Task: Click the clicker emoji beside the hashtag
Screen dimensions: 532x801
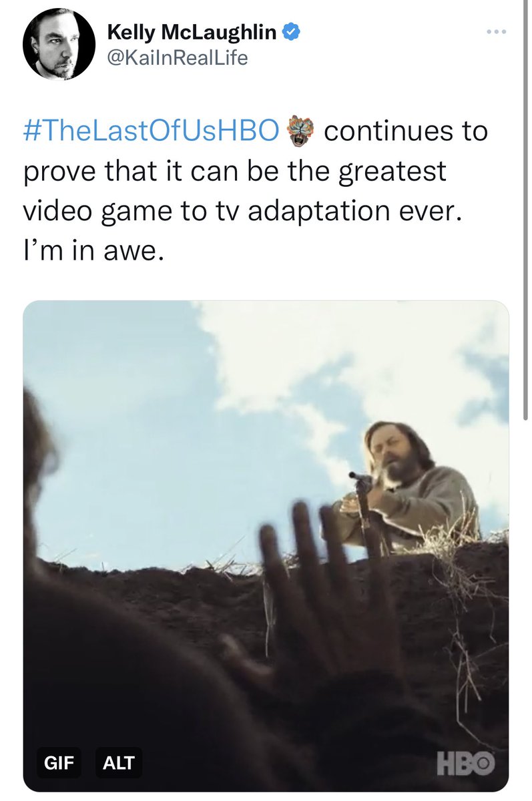Action: [298, 131]
